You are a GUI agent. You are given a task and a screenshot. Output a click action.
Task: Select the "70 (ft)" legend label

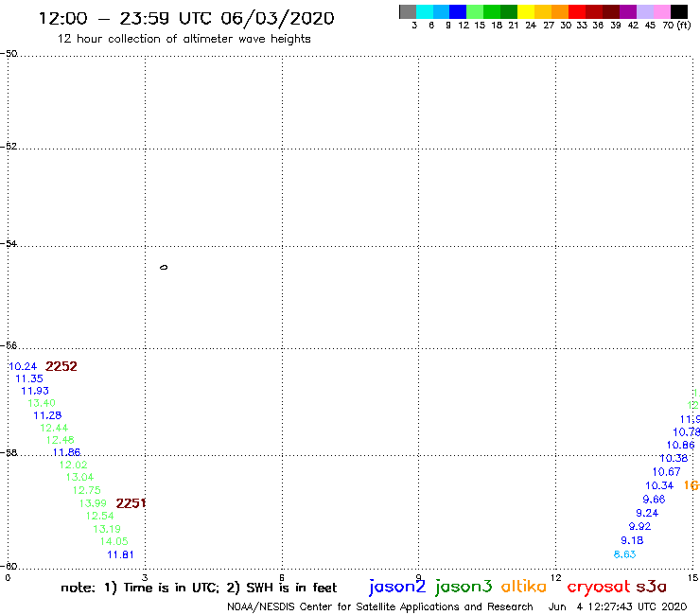pos(676,26)
